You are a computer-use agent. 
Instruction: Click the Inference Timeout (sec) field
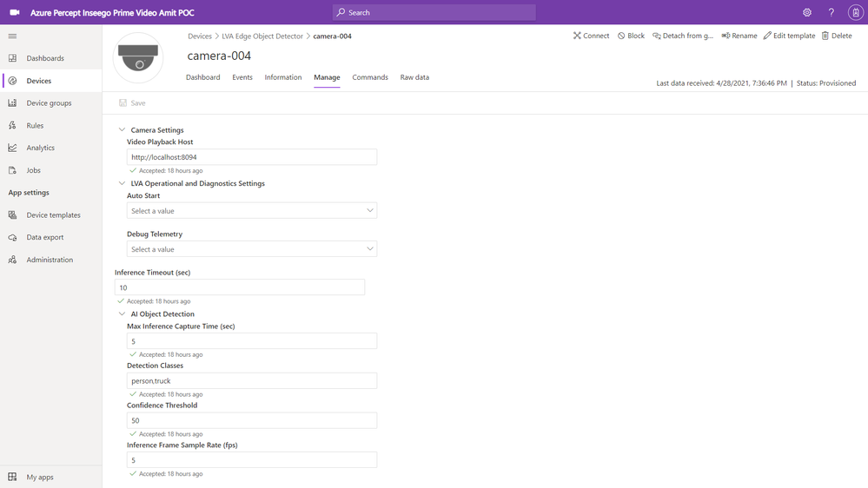[x=240, y=287]
